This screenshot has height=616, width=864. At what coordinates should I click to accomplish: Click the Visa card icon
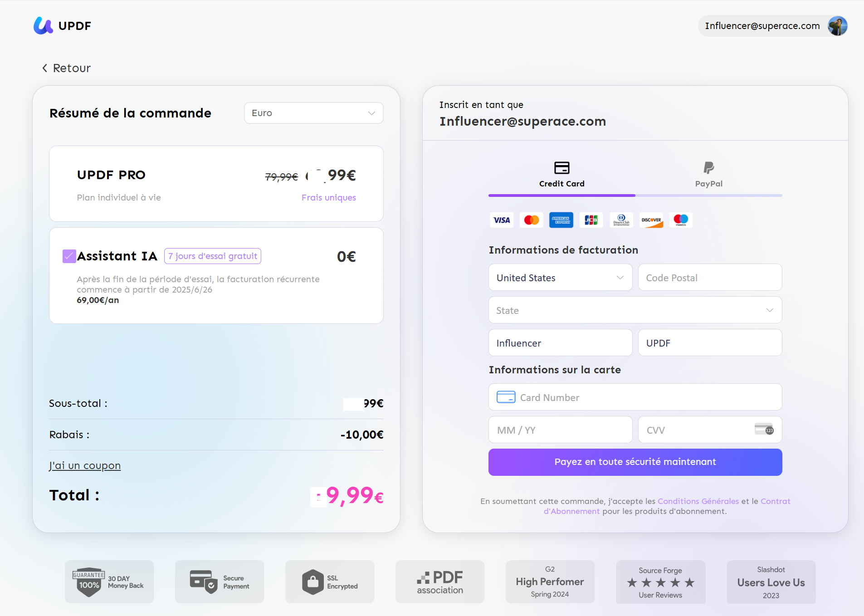tap(502, 220)
